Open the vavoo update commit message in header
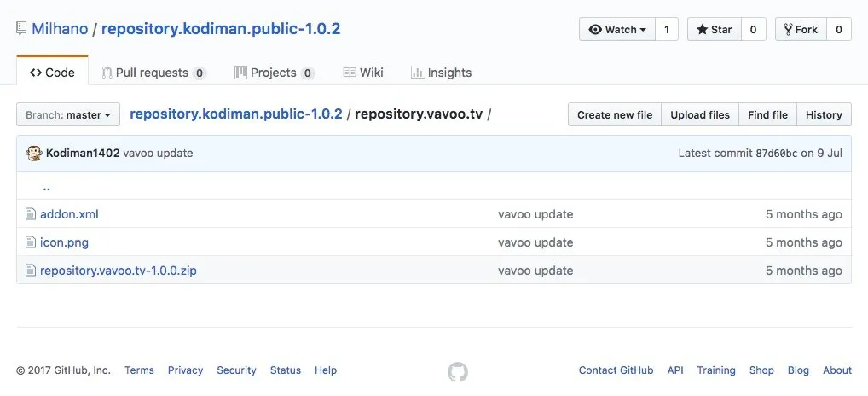This screenshot has width=868, height=396. (159, 153)
